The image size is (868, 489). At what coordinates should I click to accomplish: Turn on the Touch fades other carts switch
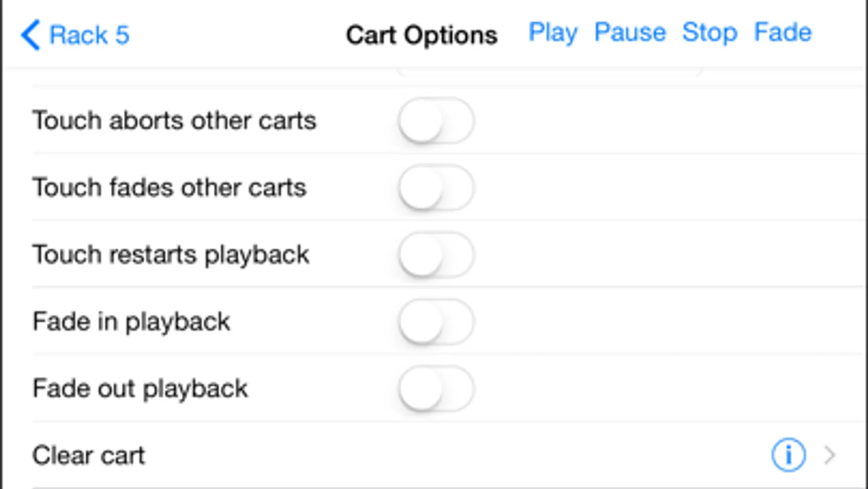436,188
